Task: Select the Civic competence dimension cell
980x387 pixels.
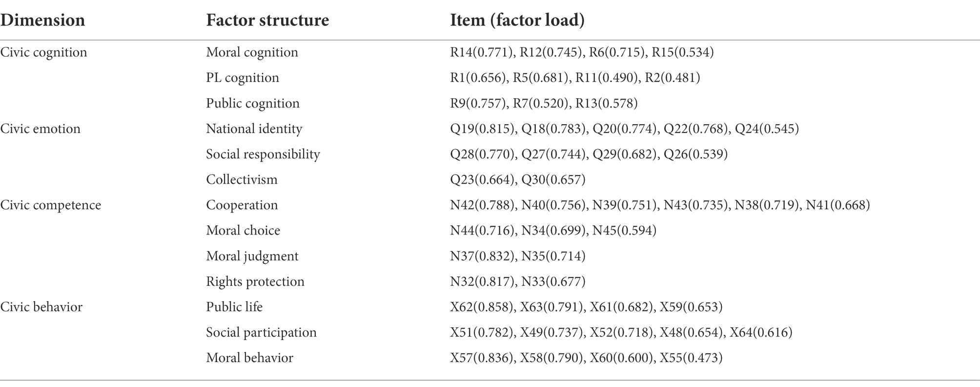Action: 50,205
